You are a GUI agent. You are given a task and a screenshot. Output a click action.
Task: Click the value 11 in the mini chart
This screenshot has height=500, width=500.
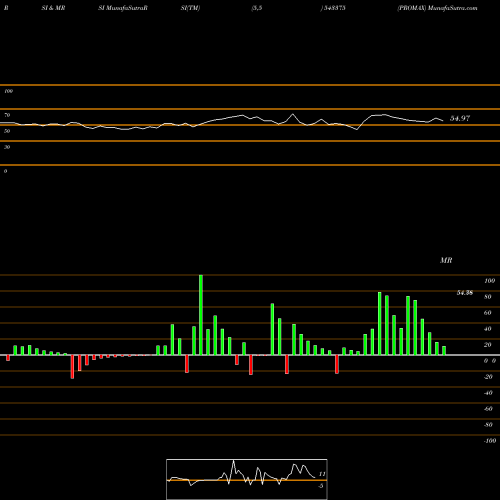tap(322, 474)
